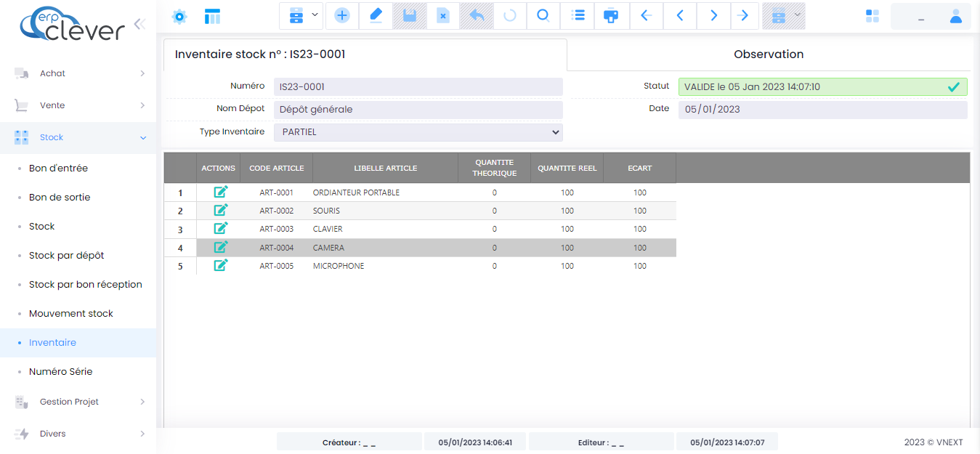The height and width of the screenshot is (454, 980).
Task: Open the list view icon
Action: pyautogui.click(x=578, y=15)
